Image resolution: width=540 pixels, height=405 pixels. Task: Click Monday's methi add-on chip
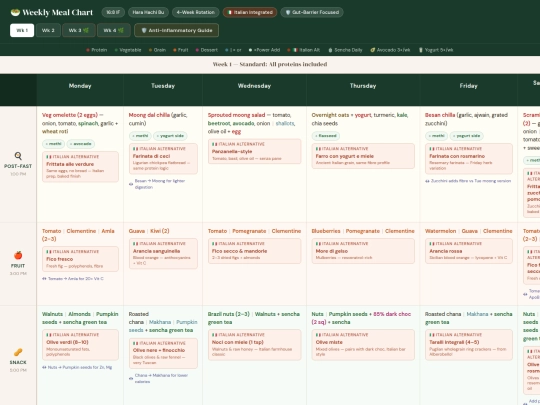[x=54, y=144]
